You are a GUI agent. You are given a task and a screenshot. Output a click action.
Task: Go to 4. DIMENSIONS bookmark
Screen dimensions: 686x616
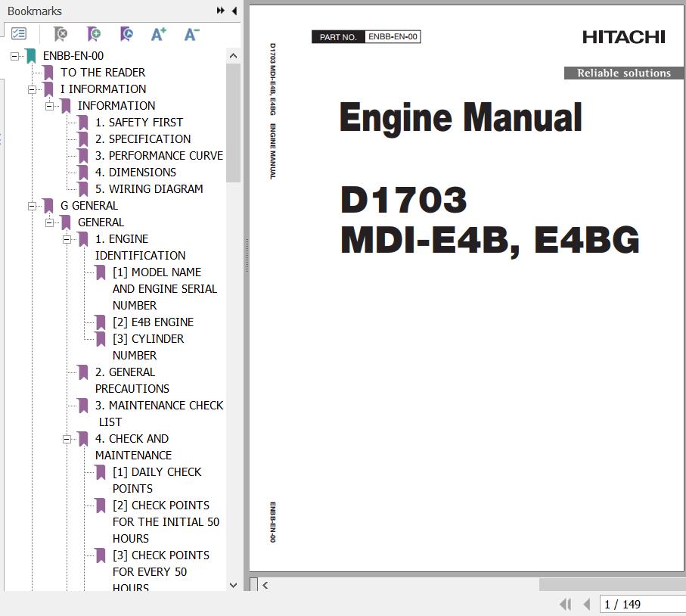(135, 172)
